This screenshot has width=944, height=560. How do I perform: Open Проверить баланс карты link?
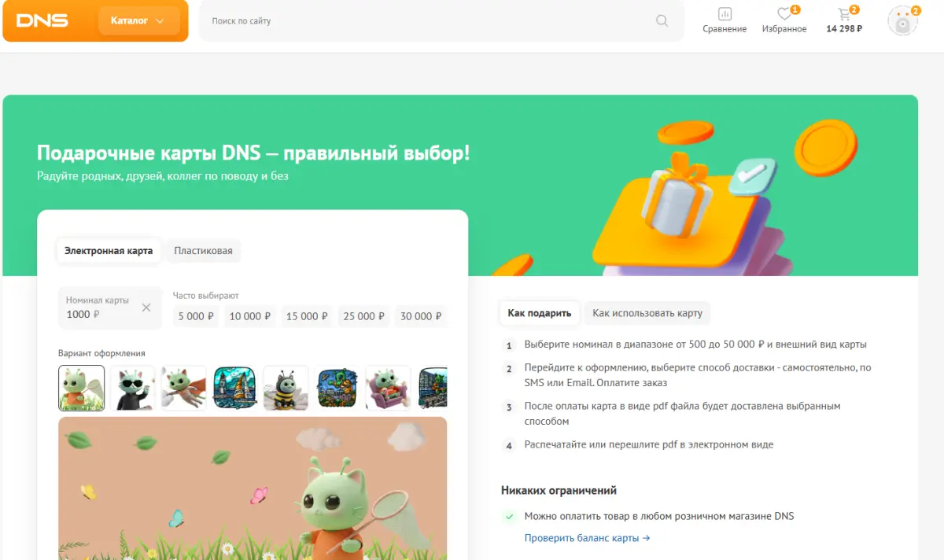click(x=588, y=539)
